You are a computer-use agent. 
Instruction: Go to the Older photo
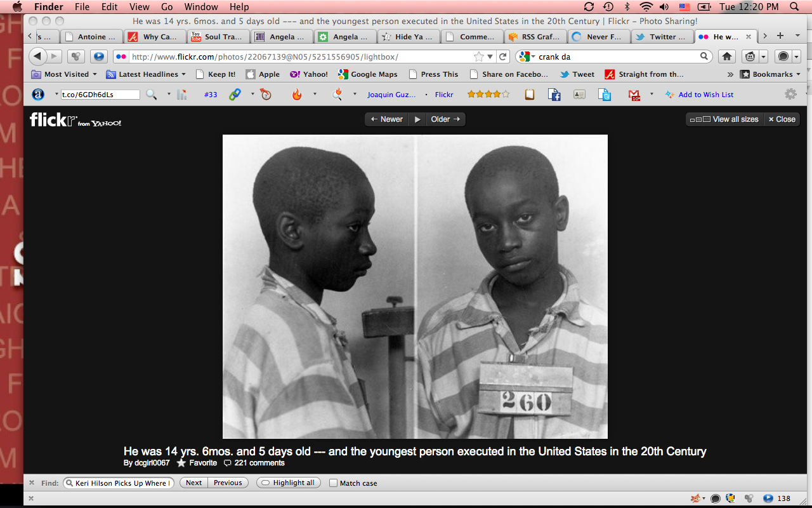[x=445, y=119]
